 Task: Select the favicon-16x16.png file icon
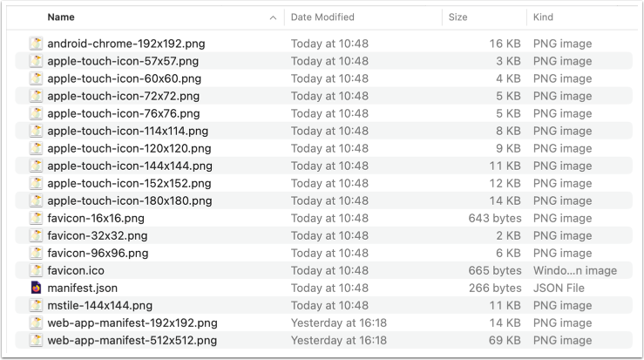[36, 218]
